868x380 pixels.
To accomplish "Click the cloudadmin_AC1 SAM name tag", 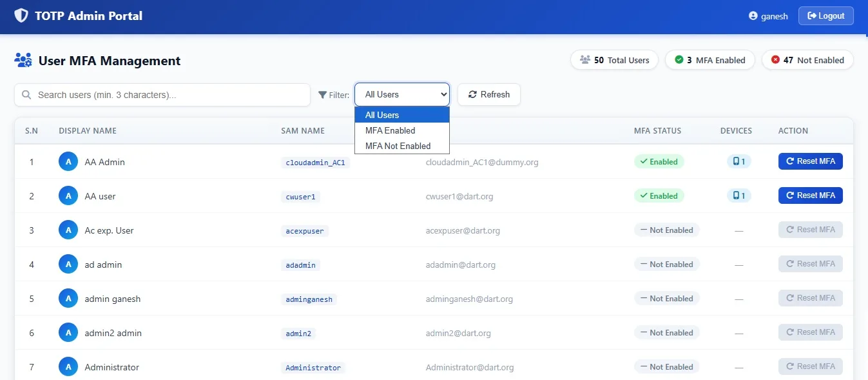I will [x=316, y=163].
